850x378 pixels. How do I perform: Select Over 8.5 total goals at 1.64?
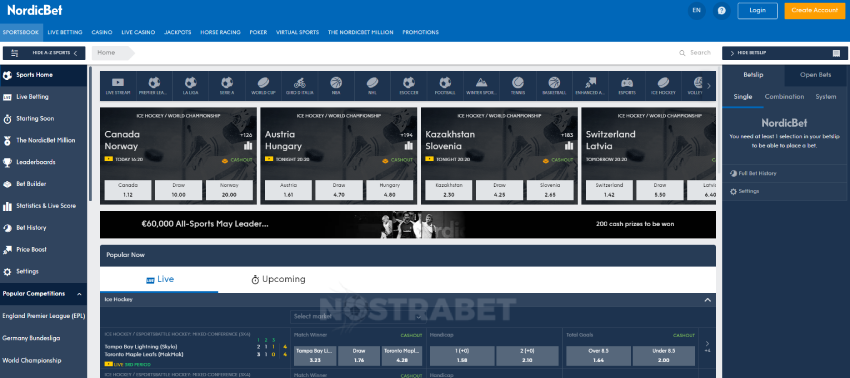coord(597,356)
